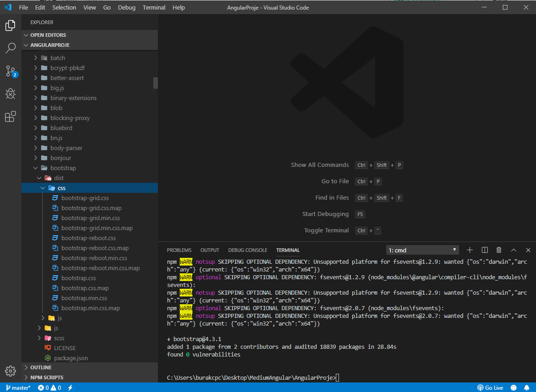The width and height of the screenshot is (536, 392).
Task: Open terminal selector dropdown 1: cmd
Action: pyautogui.click(x=423, y=250)
